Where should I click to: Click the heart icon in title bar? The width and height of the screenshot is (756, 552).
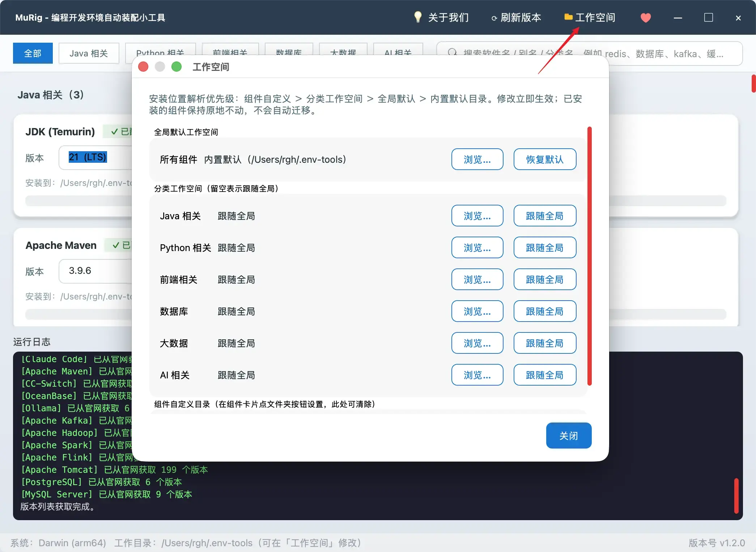coord(646,17)
